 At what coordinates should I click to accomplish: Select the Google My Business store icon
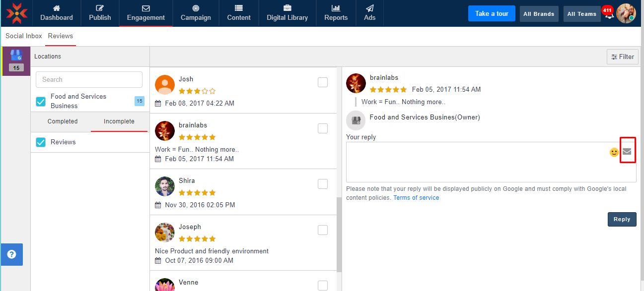16,55
